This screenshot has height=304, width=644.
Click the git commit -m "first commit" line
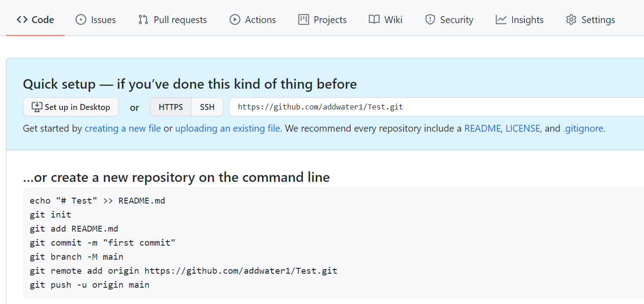tap(103, 242)
